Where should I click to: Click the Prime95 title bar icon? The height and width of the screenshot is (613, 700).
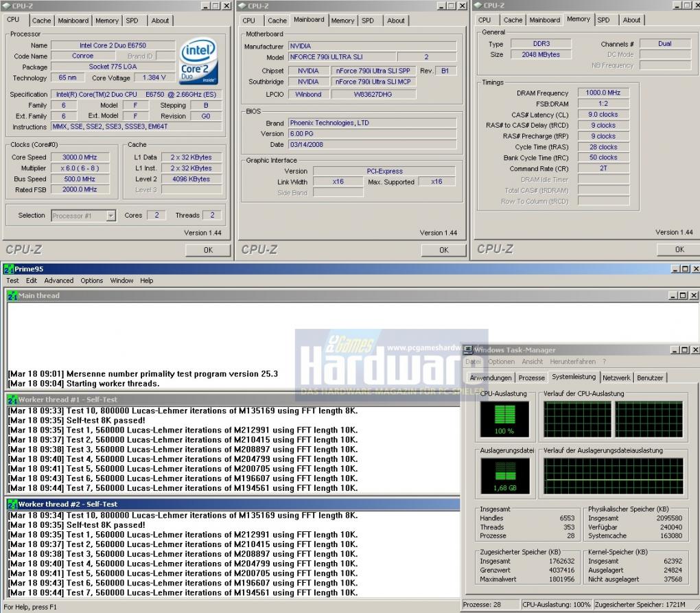point(8,269)
